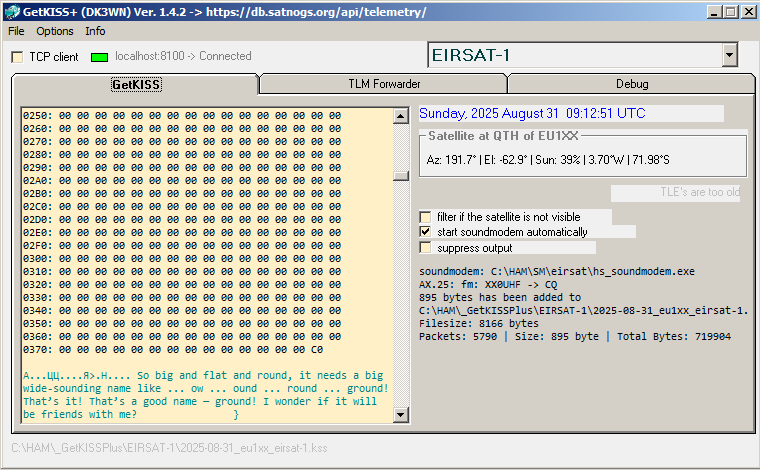Open the Info menu
The height and width of the screenshot is (470, 760).
(95, 31)
